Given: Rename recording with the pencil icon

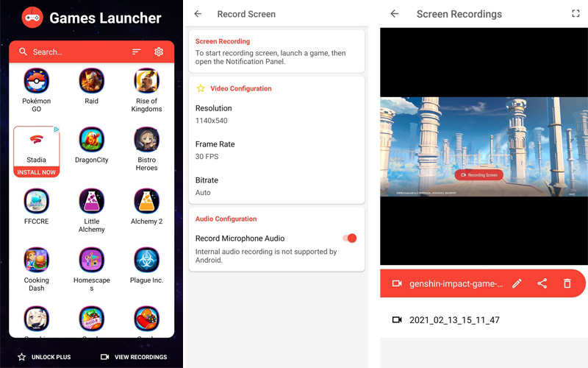Looking at the screenshot, I should coord(517,283).
